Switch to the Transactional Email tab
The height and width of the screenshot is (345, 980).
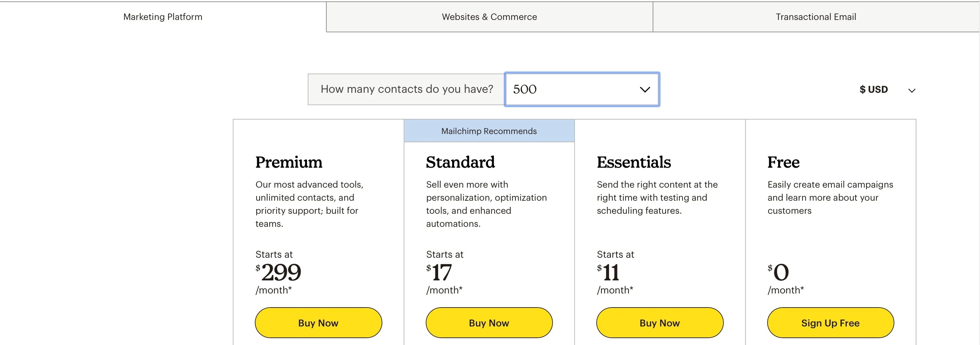point(816,17)
